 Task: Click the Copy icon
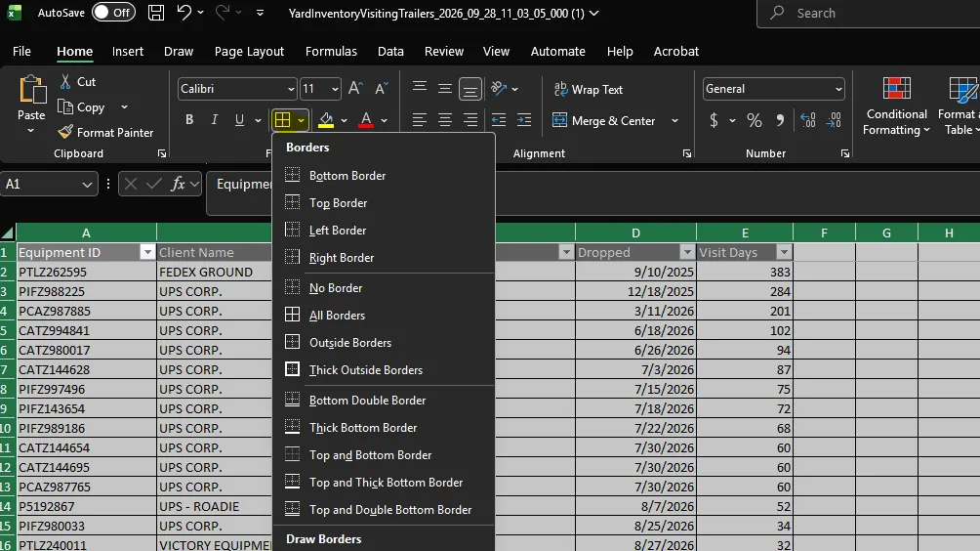(x=65, y=106)
